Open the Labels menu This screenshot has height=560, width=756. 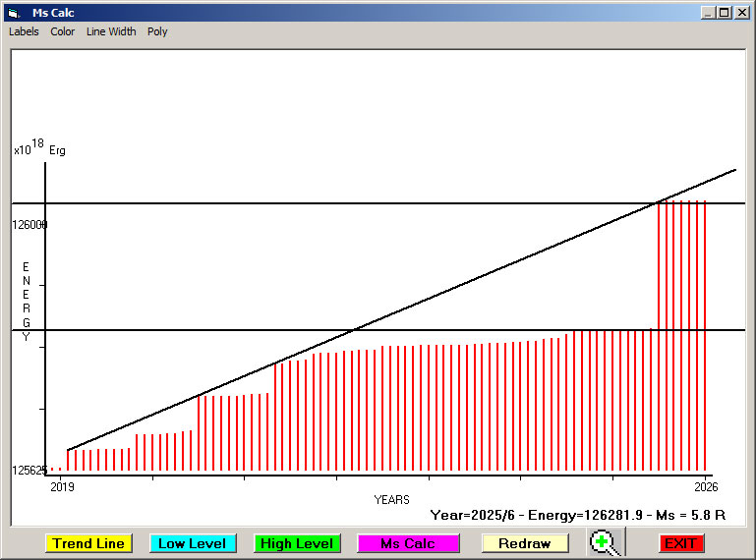24,31
